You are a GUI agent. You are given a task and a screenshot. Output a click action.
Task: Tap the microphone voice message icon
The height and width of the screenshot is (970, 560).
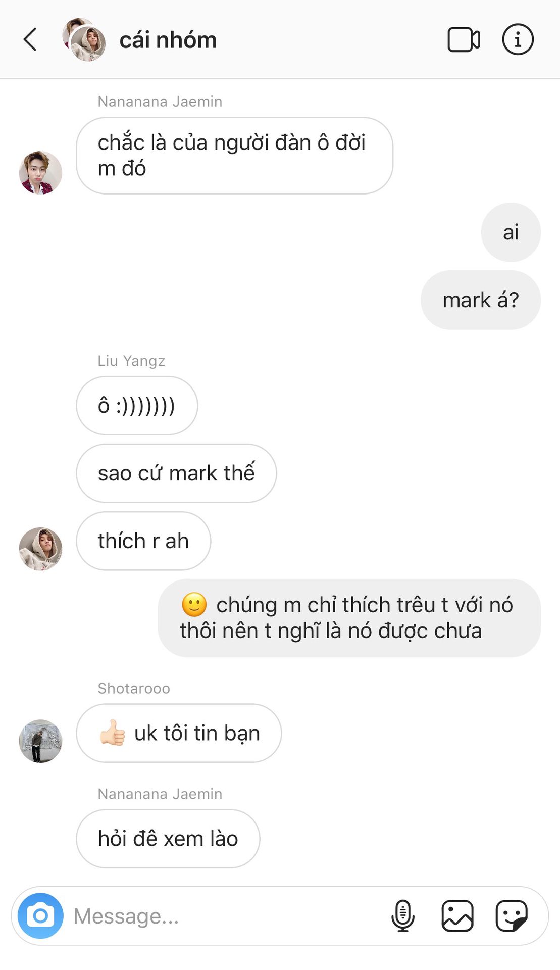click(403, 916)
